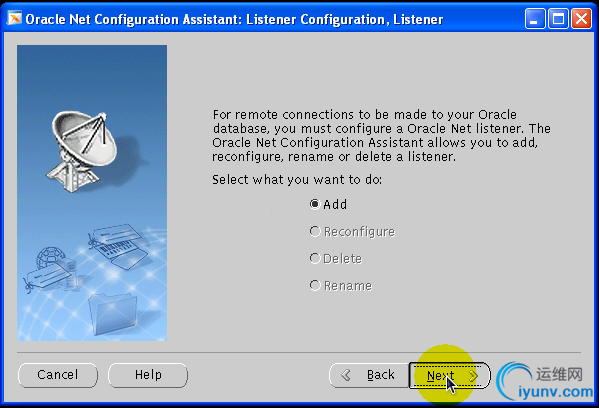Viewport: 599px width, 408px height.
Task: Proceed with the Next button
Action: (x=450, y=375)
